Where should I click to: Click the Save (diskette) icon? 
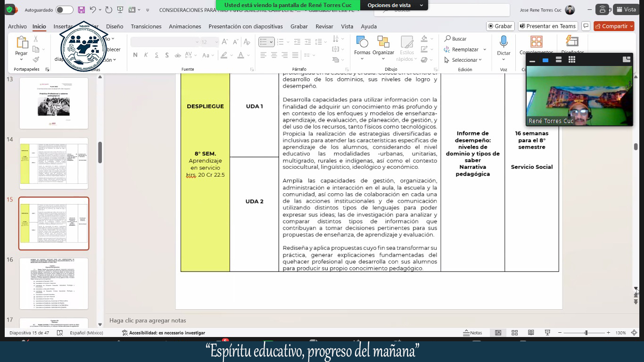point(82,9)
